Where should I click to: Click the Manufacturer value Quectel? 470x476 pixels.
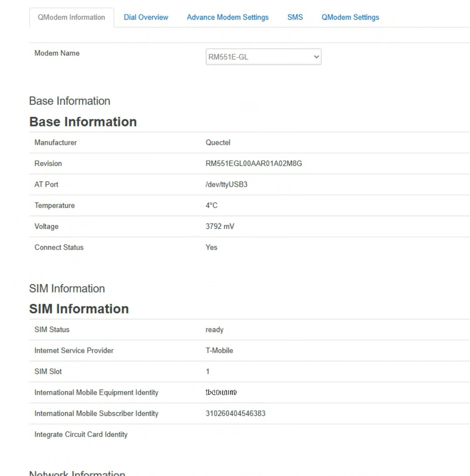click(218, 143)
